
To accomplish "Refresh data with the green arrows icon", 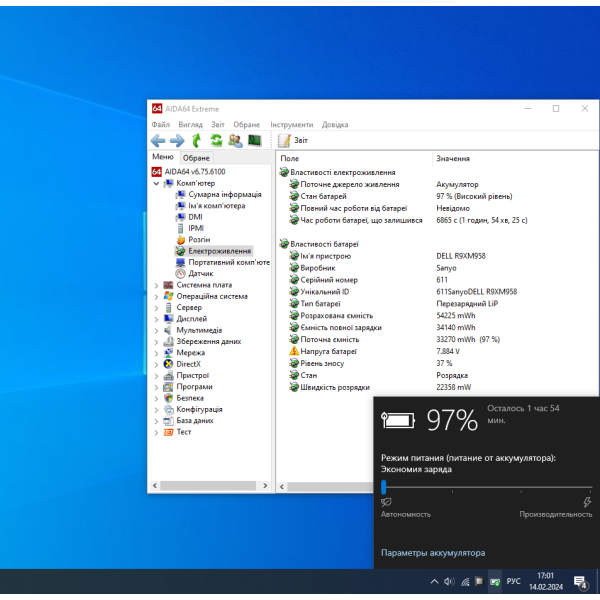I will point(217,140).
